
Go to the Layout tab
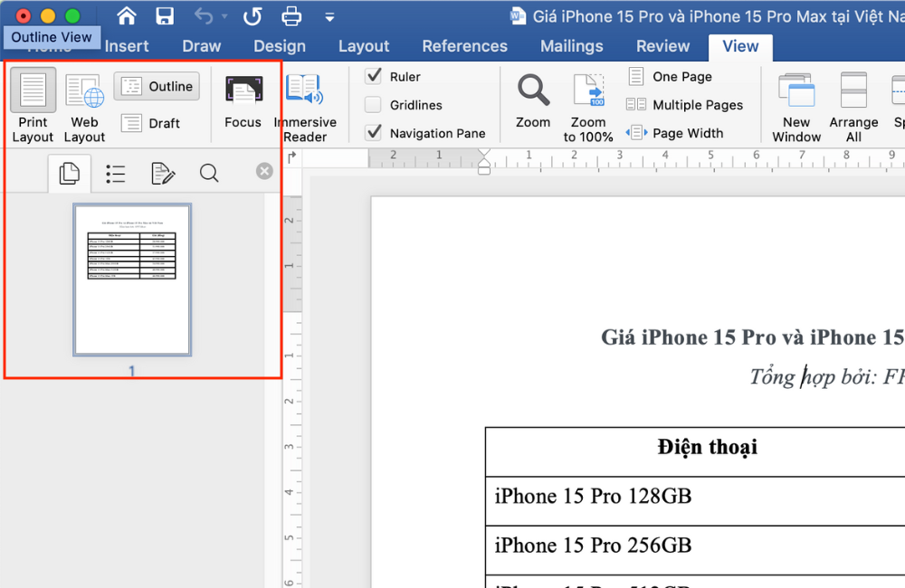364,46
